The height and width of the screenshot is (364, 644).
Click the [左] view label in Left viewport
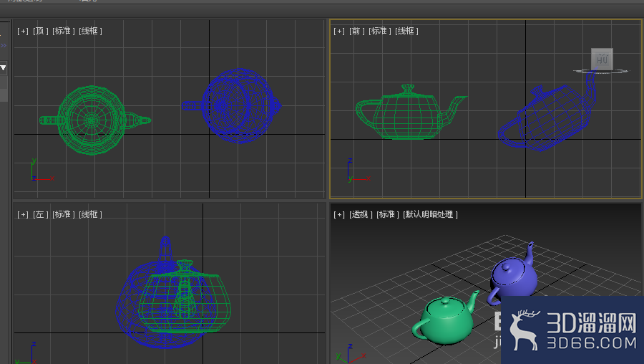(41, 214)
